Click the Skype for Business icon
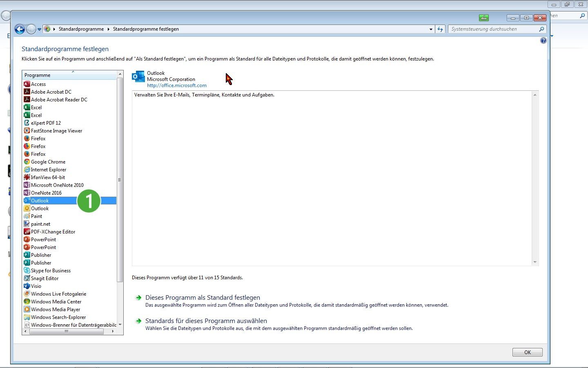The height and width of the screenshot is (368, 588). tap(27, 271)
